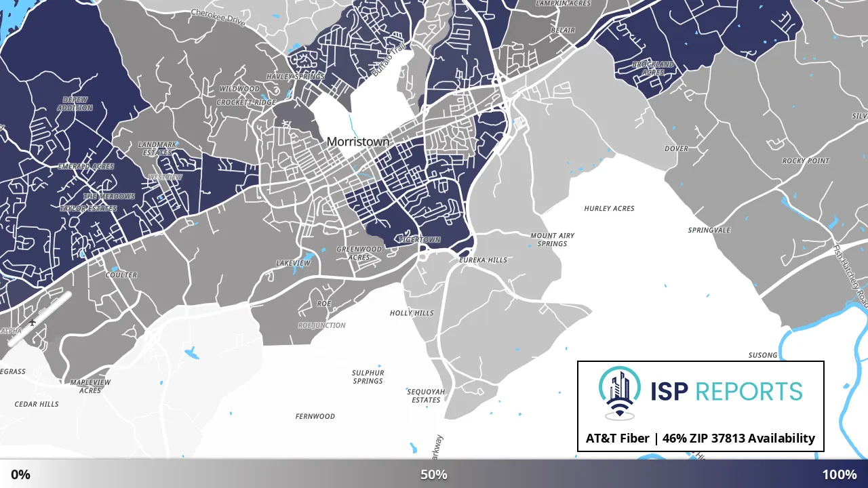This screenshot has width=868, height=488.
Task: Select the 50% legend midpoint label
Action: point(434,474)
